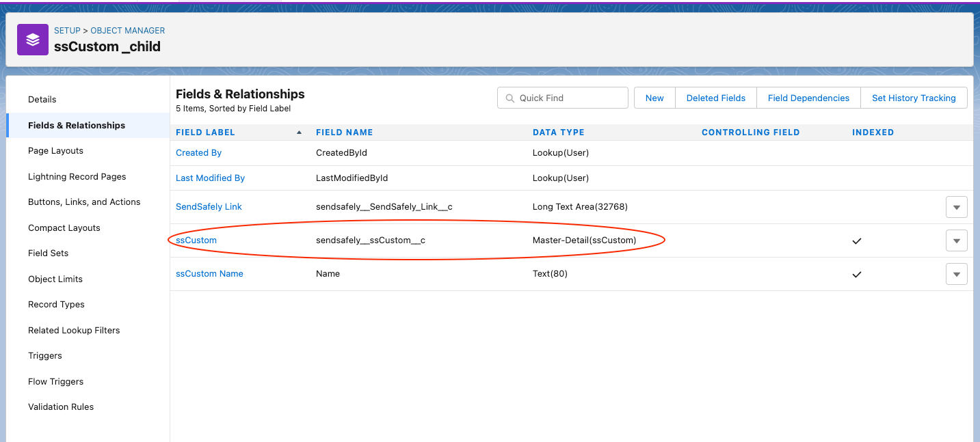Click Master-Detail(ssCustom) data type text

pyautogui.click(x=585, y=240)
